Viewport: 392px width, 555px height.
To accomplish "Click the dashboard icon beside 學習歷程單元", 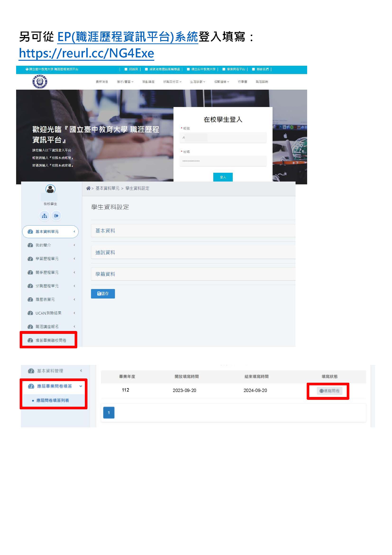I will point(30,259).
